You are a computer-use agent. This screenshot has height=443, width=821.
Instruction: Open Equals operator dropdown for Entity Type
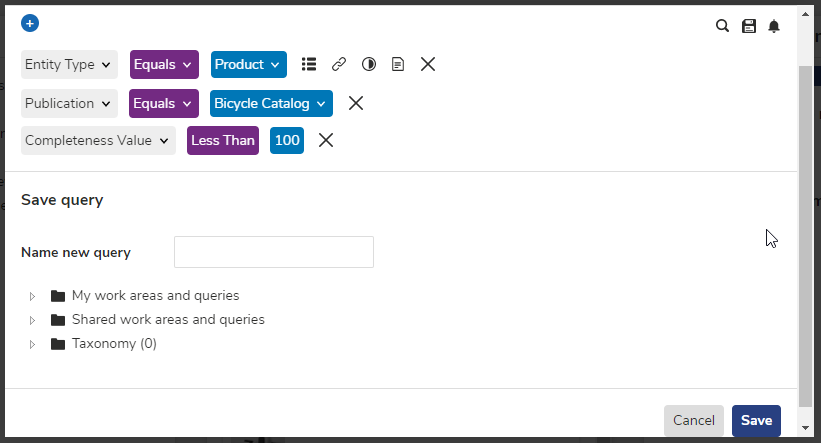point(164,64)
